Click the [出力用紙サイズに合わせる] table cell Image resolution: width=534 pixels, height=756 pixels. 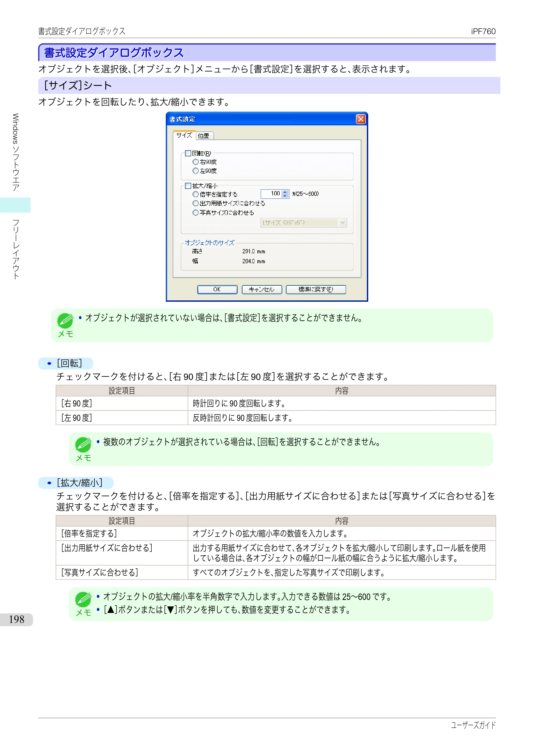(x=122, y=553)
